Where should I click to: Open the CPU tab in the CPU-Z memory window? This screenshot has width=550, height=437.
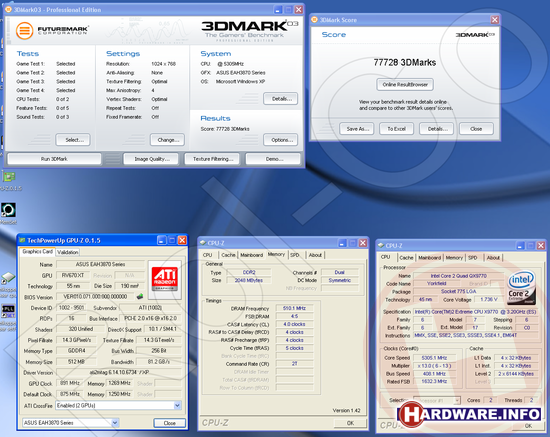[x=207, y=255]
